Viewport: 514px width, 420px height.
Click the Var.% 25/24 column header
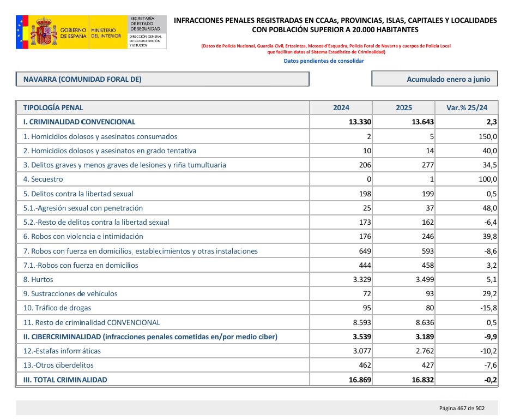coord(467,108)
